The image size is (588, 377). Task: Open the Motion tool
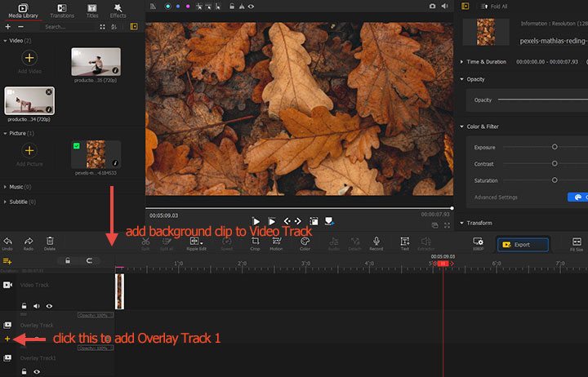coord(276,241)
